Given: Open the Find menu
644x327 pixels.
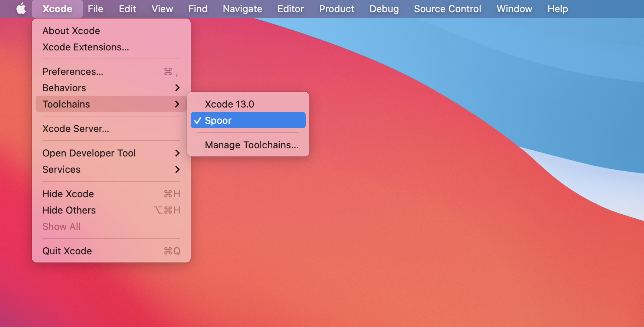Looking at the screenshot, I should click(x=198, y=9).
